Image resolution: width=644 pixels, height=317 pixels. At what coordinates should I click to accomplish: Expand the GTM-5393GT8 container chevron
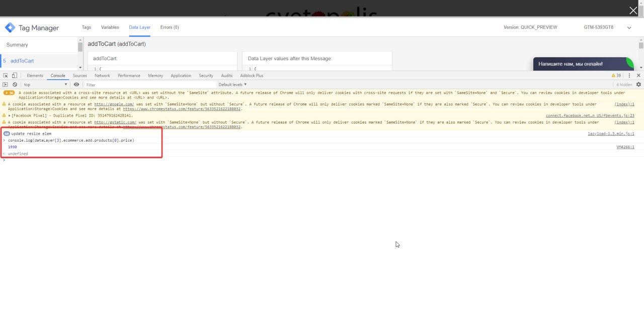(629, 28)
